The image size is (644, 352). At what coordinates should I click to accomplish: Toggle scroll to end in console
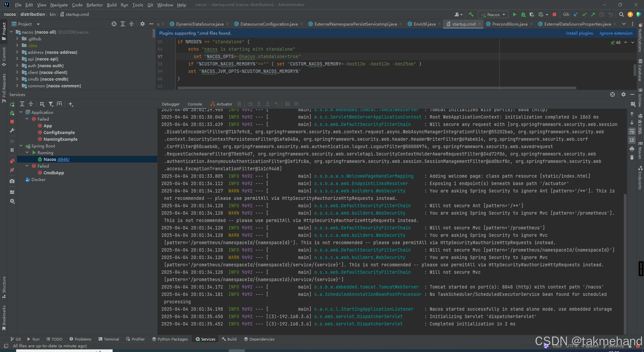tap(632, 140)
